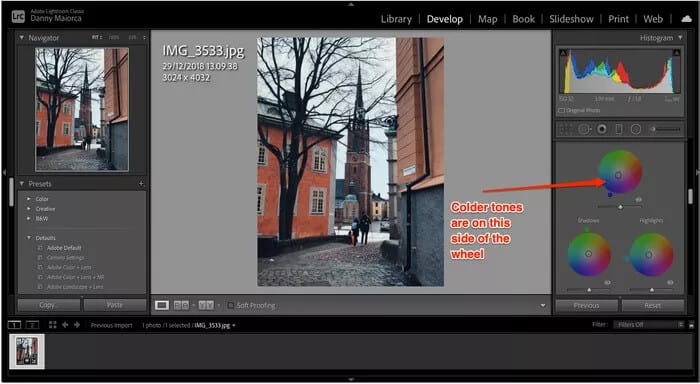Screen dimensions: 700x384
Task: Switch to the Web module
Action: tap(653, 19)
